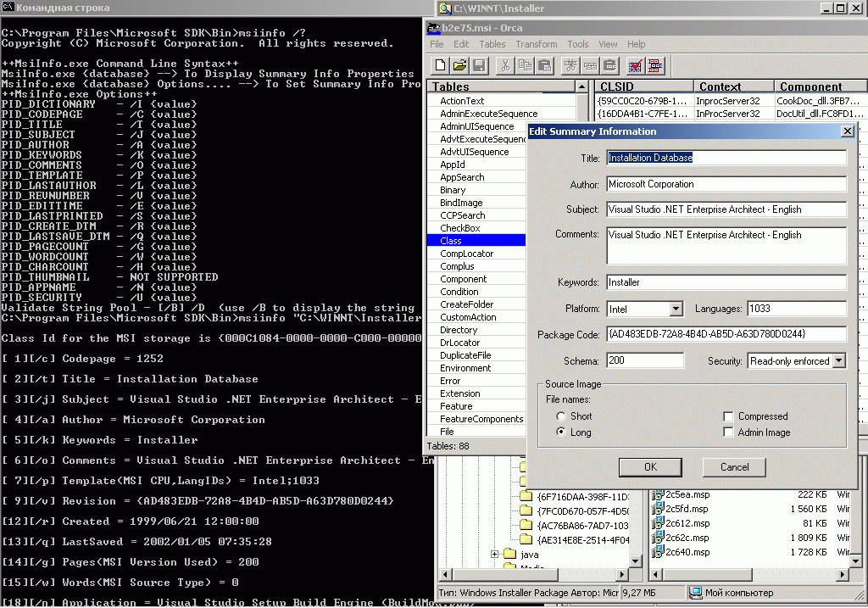Screen dimensions: 868x608
Task: Click OK in Edit Summary Information
Action: coord(650,467)
